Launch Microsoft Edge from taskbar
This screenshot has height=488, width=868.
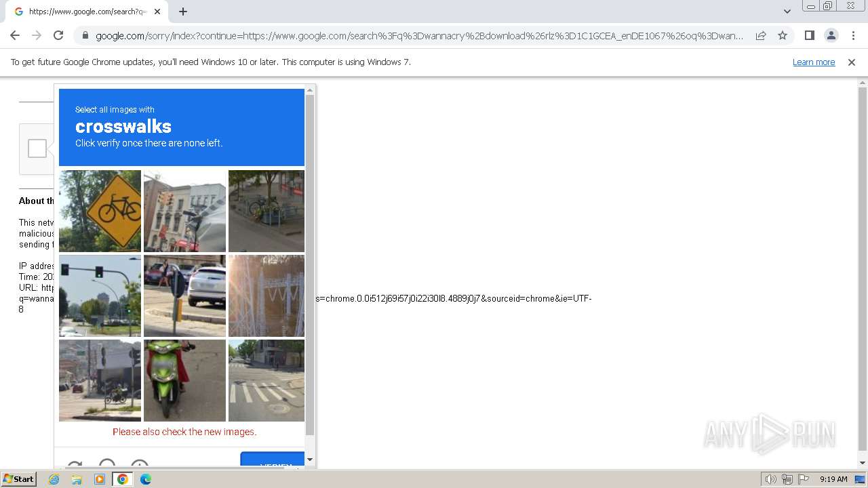coord(146,479)
